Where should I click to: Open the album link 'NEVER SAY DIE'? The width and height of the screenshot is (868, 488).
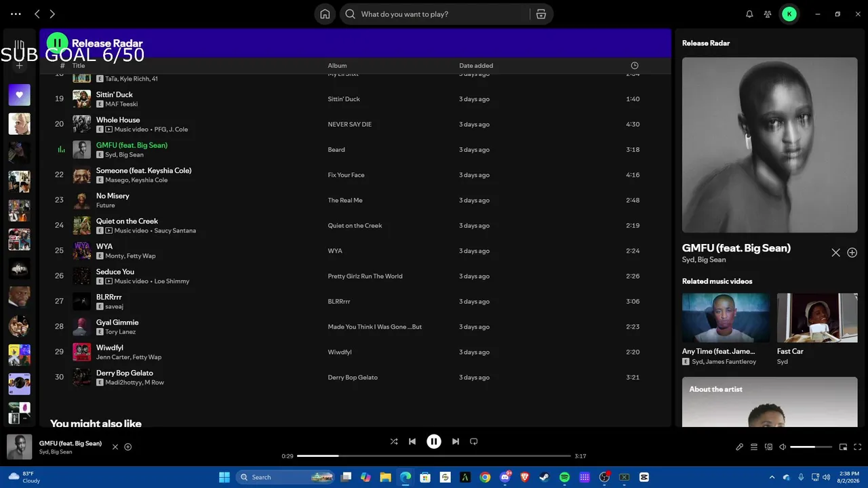coord(349,125)
